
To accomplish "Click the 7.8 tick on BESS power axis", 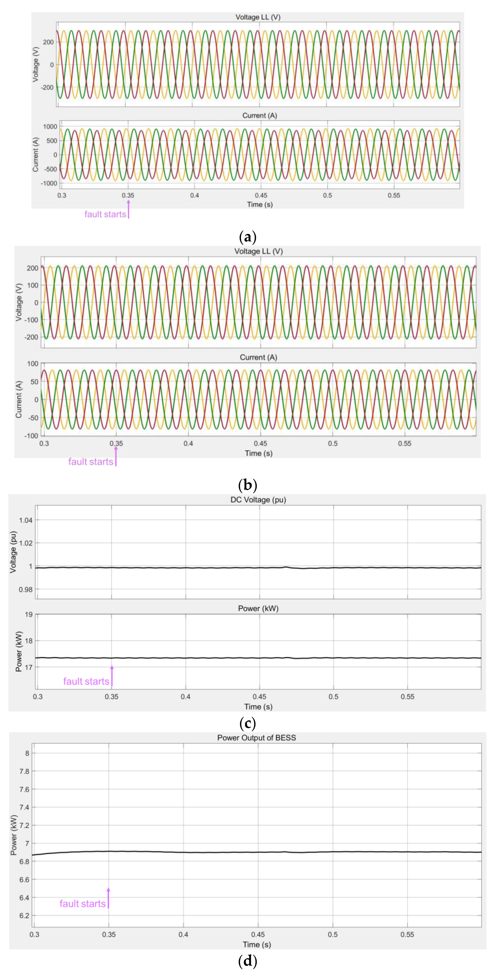I will click(24, 771).
